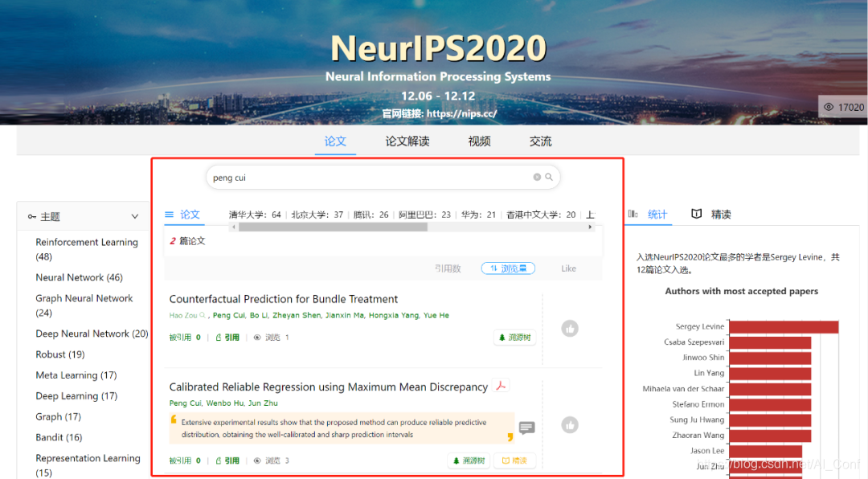Screen dimensions: 868x479
Task: Click left arrow of affiliation scrollbar
Action: point(234,227)
